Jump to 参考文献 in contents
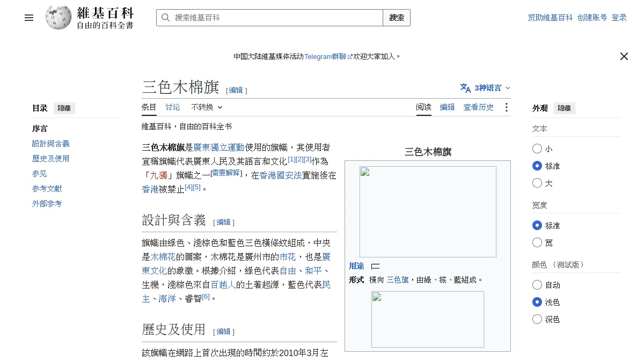Image resolution: width=644 pixels, height=362 pixels. tap(47, 189)
